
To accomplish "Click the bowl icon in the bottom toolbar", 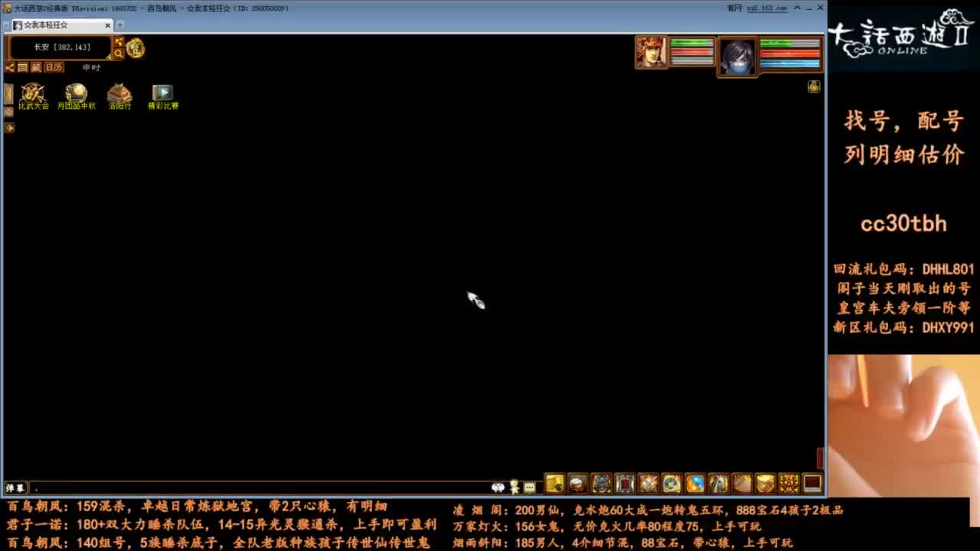I will tap(578, 484).
